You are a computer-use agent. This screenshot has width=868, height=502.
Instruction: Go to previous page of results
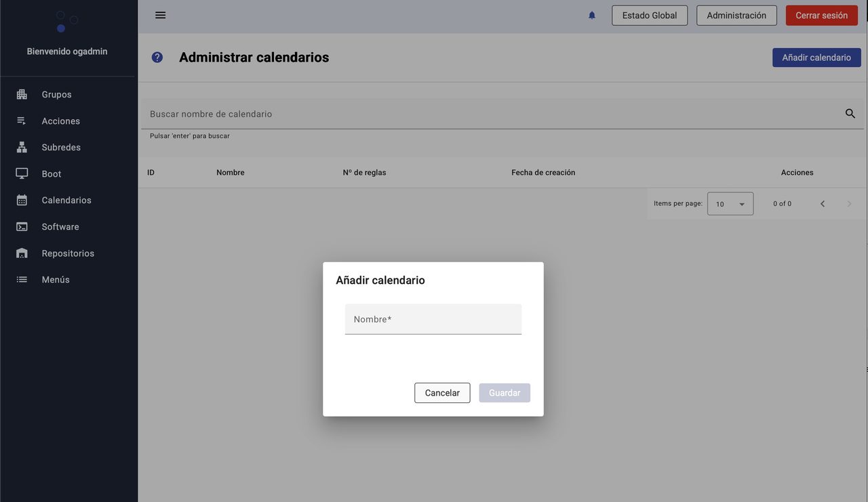point(823,204)
